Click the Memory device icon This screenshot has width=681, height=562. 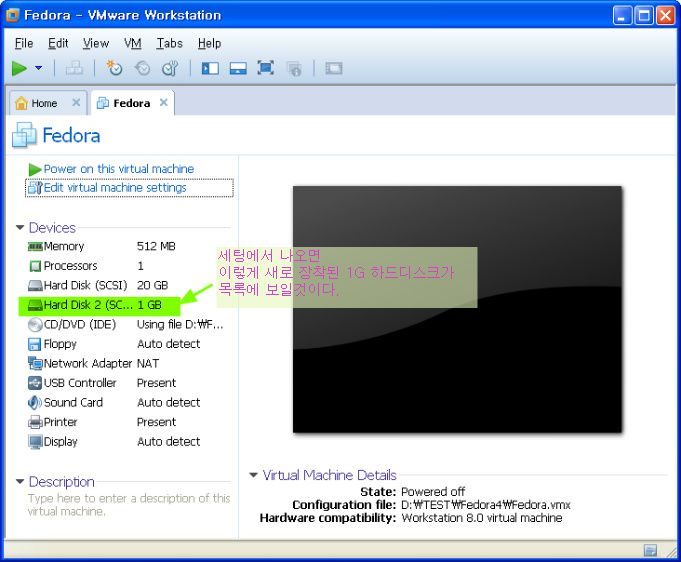tap(35, 247)
